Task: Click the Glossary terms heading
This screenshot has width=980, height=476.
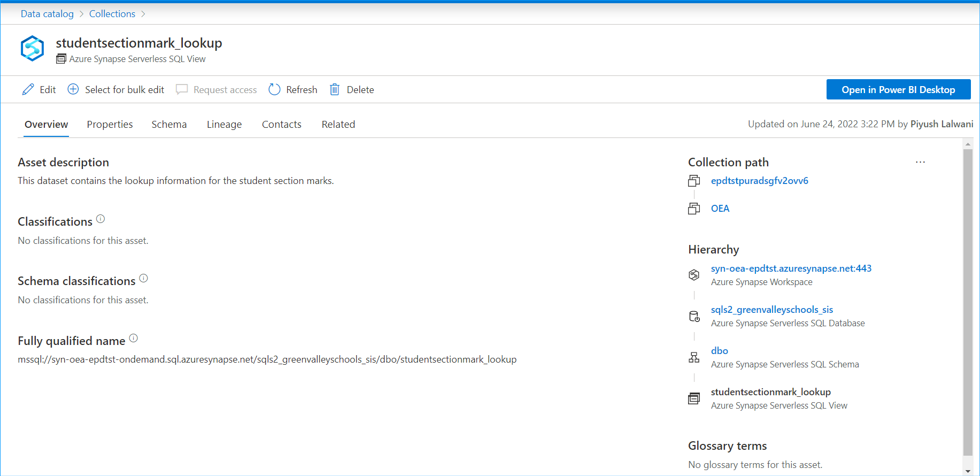Action: 727,446
